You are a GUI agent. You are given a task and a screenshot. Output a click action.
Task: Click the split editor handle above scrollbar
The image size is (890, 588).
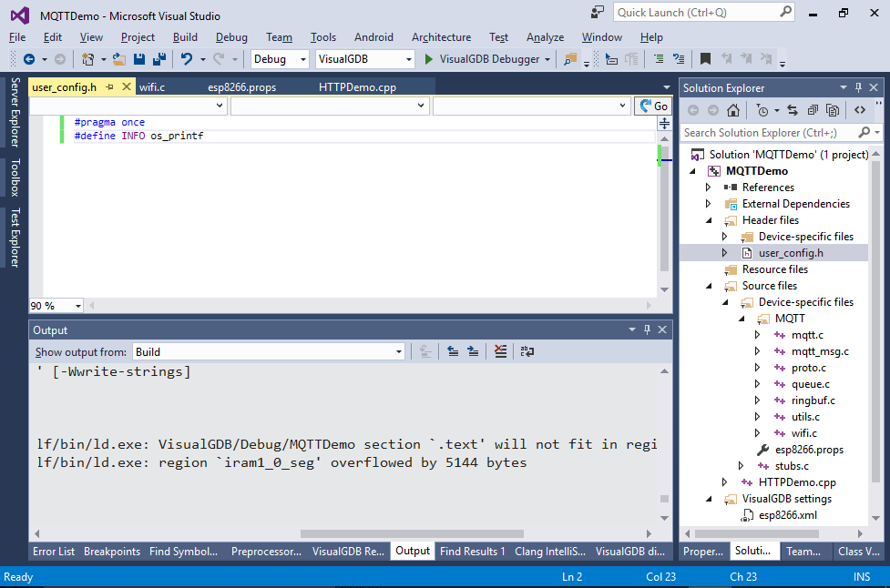pos(664,123)
